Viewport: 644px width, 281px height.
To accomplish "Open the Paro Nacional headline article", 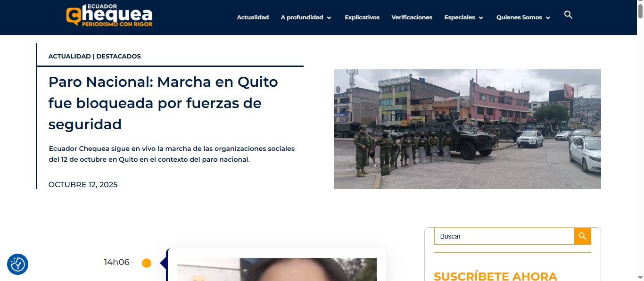I will (163, 103).
